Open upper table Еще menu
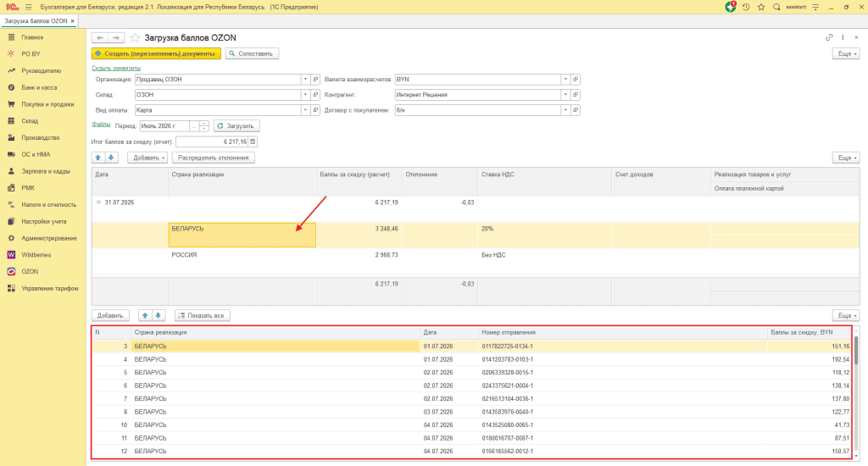 847,158
